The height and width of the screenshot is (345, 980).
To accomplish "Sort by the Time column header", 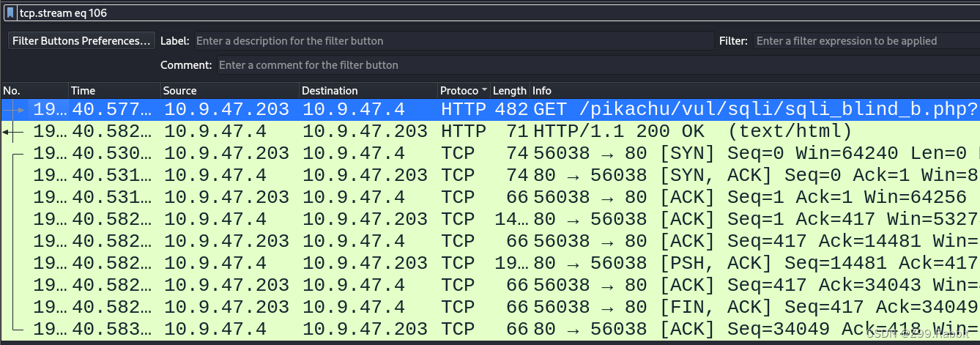I will click(x=114, y=91).
